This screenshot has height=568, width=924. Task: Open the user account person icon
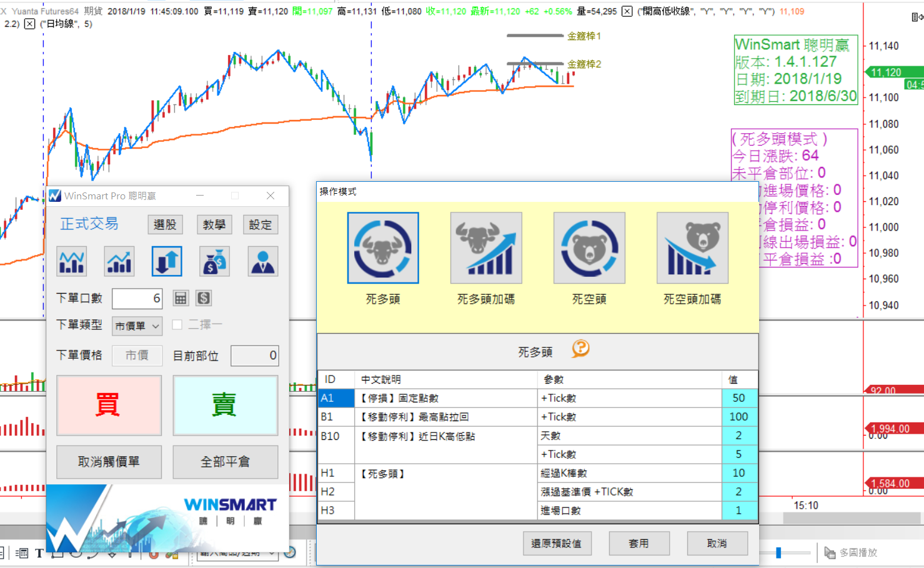point(263,261)
